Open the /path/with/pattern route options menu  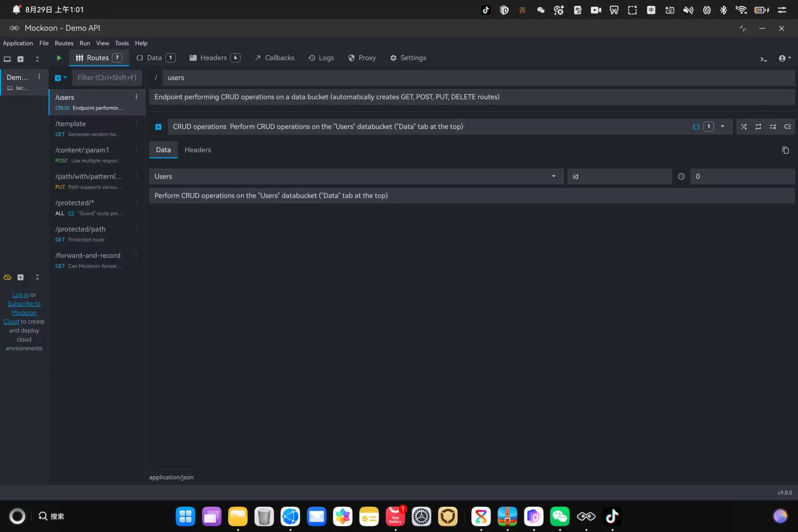tap(136, 176)
